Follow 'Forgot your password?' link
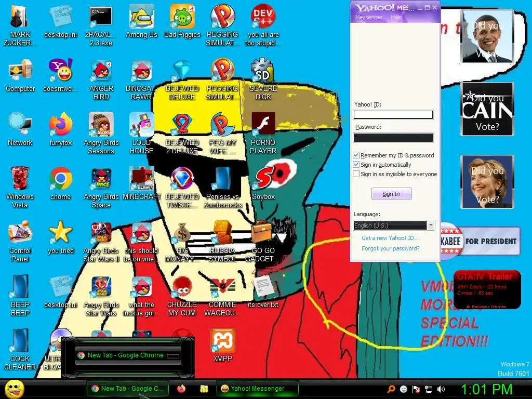 pos(391,248)
